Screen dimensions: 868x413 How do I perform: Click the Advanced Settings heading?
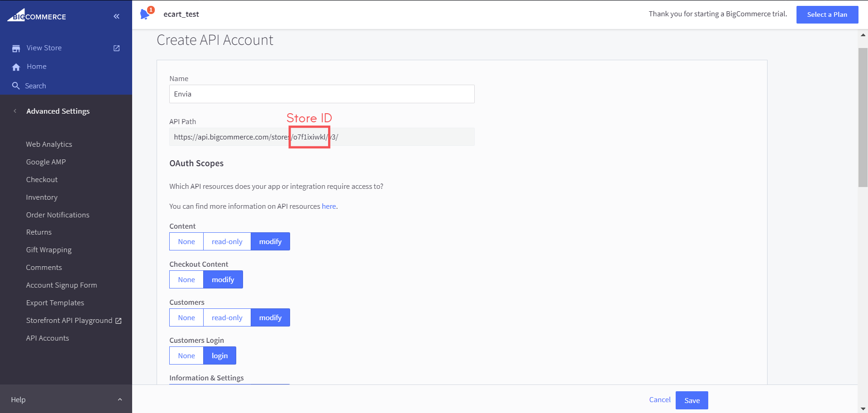(58, 111)
